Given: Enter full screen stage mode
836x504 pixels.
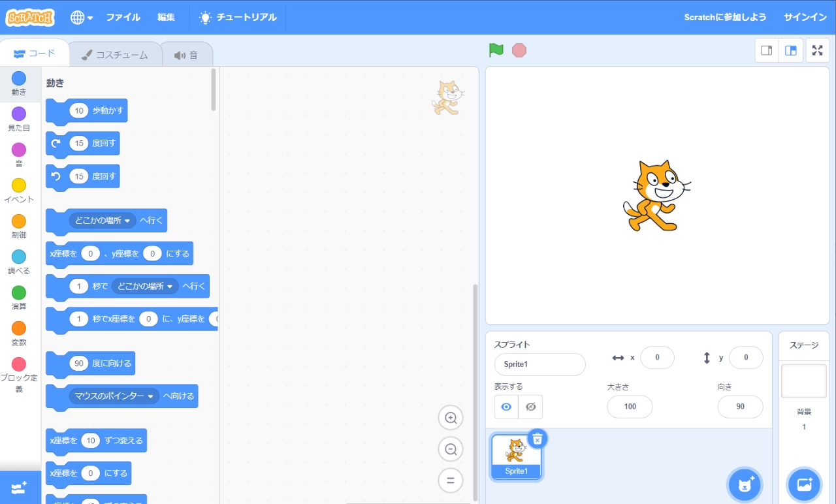Looking at the screenshot, I should click(x=818, y=50).
